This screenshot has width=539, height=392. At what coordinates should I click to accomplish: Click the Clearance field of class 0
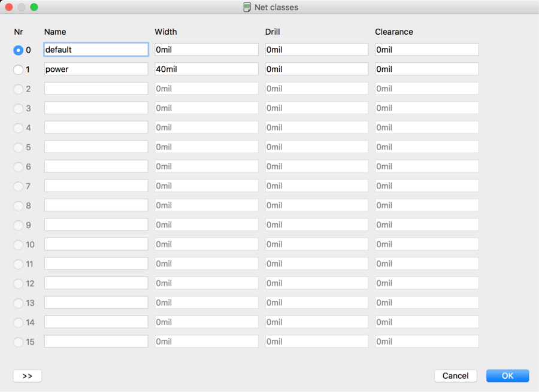(427, 50)
